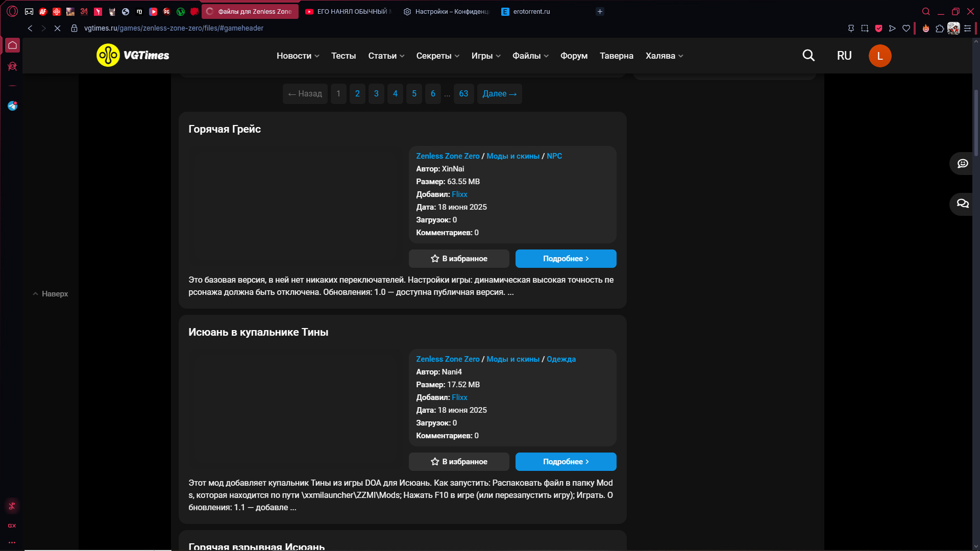Viewport: 980px width, 551px height.
Task: Add page to bookmarks with heart icon
Action: click(906, 29)
